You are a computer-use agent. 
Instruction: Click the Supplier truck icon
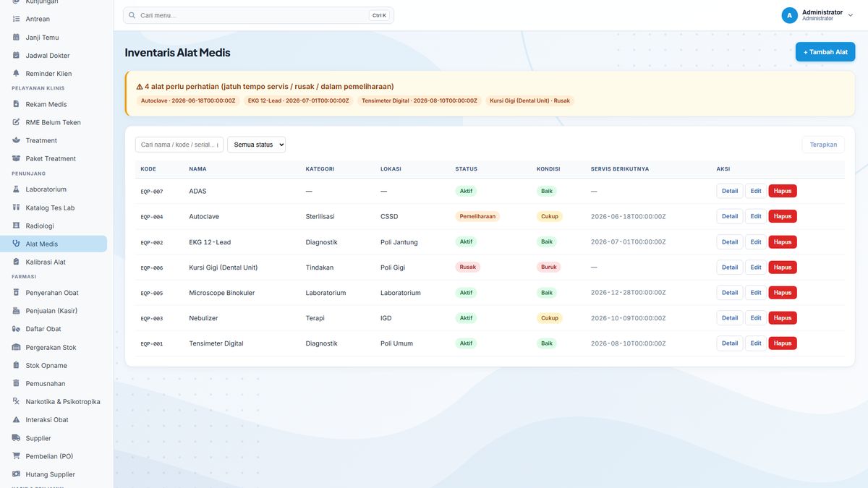coord(17,438)
